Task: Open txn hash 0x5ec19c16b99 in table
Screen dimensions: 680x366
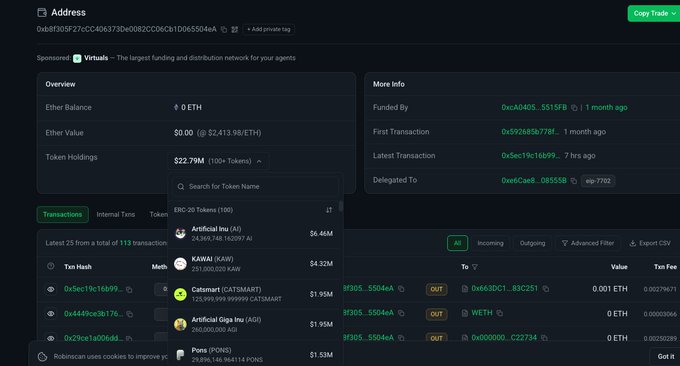Action: (x=93, y=289)
